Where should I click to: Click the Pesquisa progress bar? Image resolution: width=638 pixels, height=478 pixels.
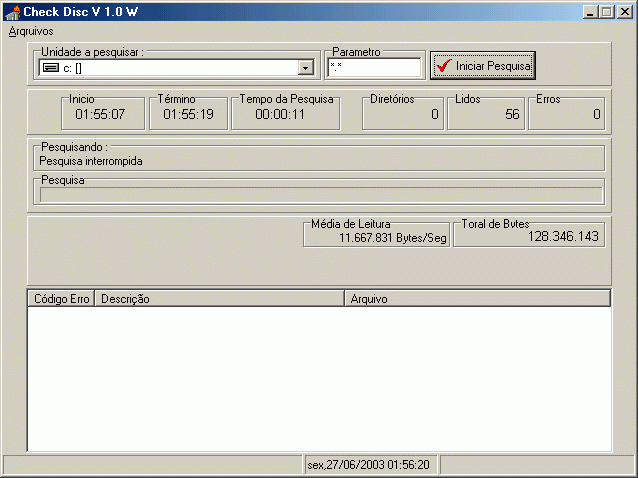point(320,194)
